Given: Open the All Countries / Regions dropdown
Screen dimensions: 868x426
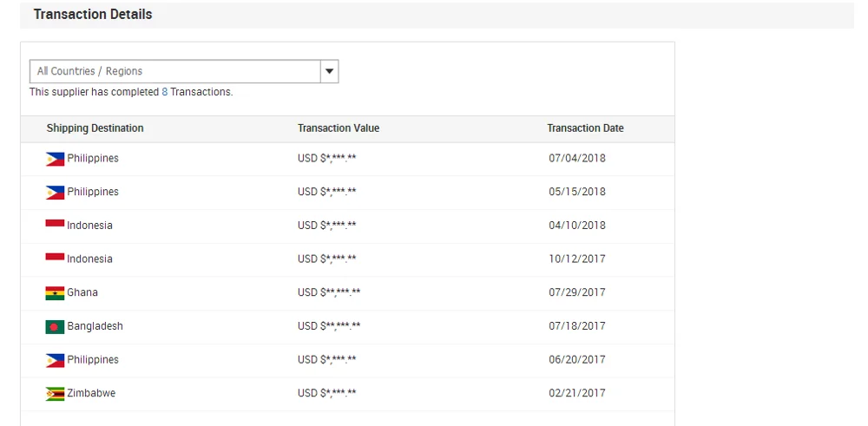Looking at the screenshot, I should click(174, 71).
